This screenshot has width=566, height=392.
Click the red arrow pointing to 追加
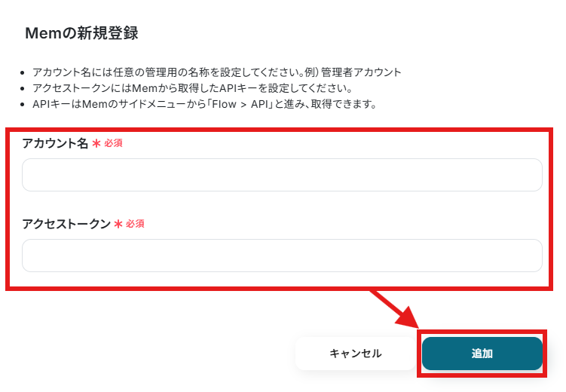pyautogui.click(x=394, y=308)
